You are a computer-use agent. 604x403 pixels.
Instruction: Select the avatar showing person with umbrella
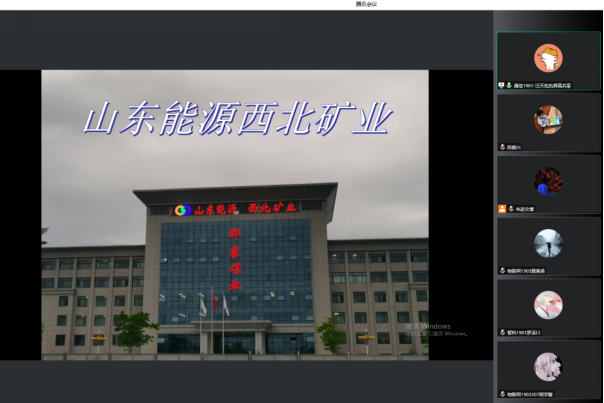[548, 243]
